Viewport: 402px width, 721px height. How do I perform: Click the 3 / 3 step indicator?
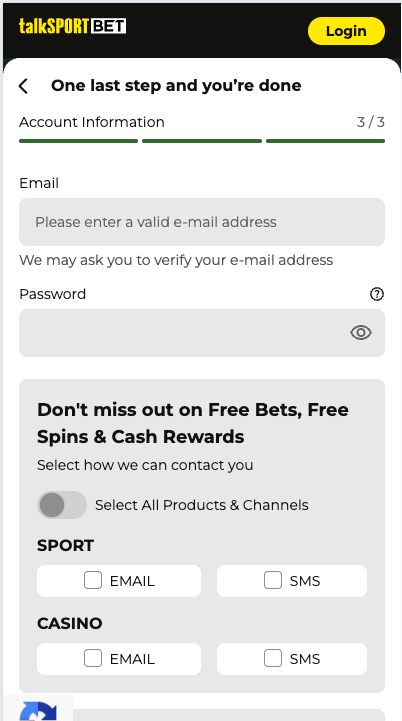(x=371, y=122)
